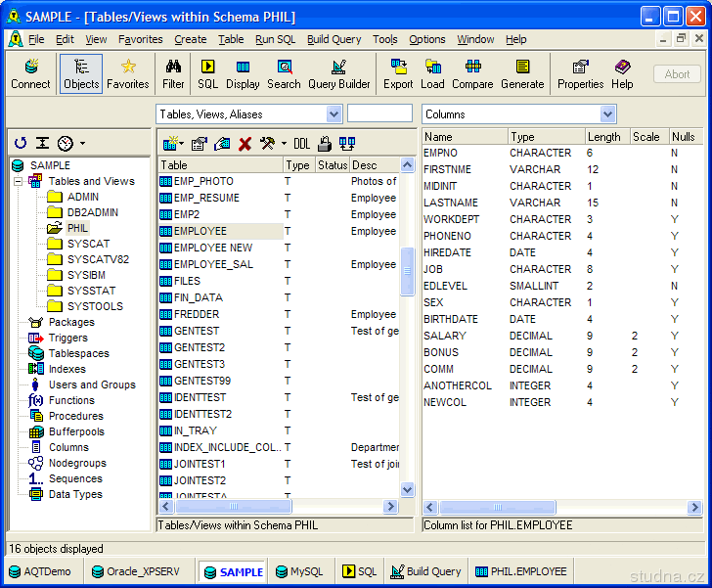Click the DDL icon in table toolbar
Viewport: 712px width, 588px height.
pos(301,143)
